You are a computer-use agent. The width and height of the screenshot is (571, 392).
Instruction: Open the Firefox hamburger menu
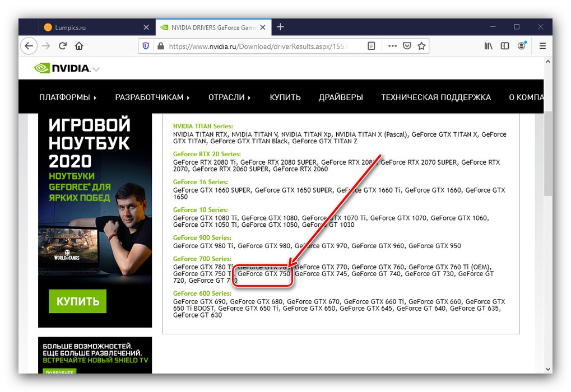pos(542,46)
